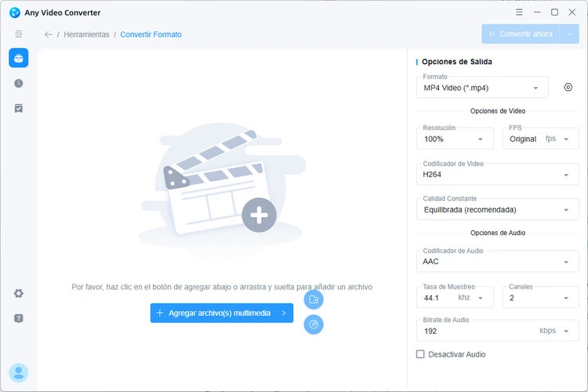Open the Codificador de Audio dropdown

tap(498, 261)
